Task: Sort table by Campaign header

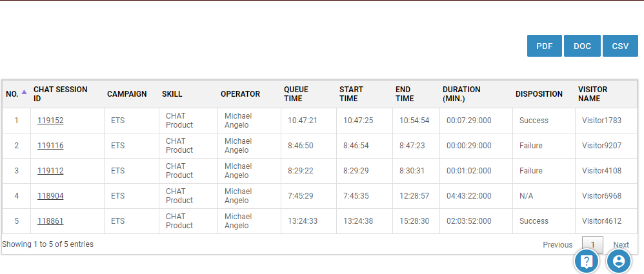Action: tap(126, 94)
